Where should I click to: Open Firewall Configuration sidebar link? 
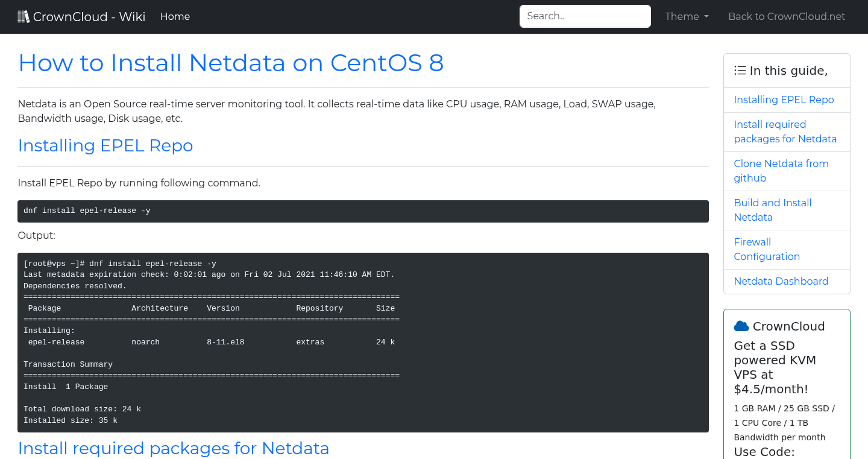coord(766,249)
